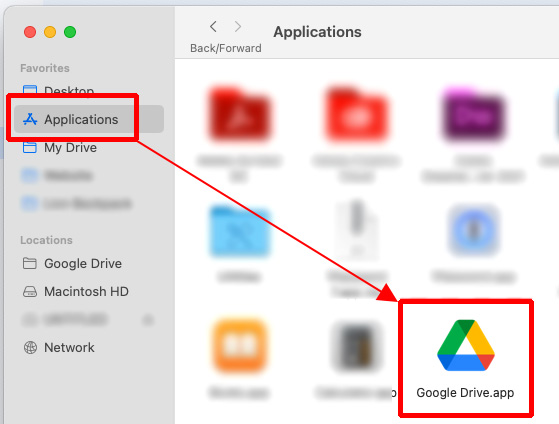Select the blue Utilities folder icon

click(239, 231)
